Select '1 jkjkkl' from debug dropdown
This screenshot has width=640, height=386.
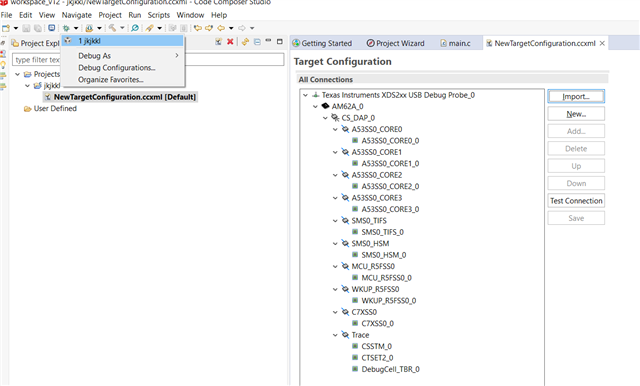tap(122, 41)
